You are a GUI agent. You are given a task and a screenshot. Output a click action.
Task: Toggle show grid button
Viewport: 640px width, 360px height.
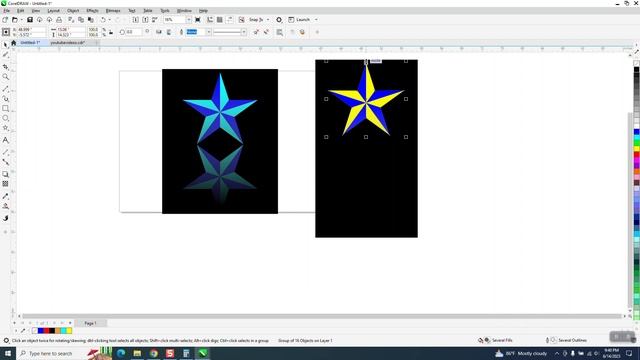[x=220, y=20]
